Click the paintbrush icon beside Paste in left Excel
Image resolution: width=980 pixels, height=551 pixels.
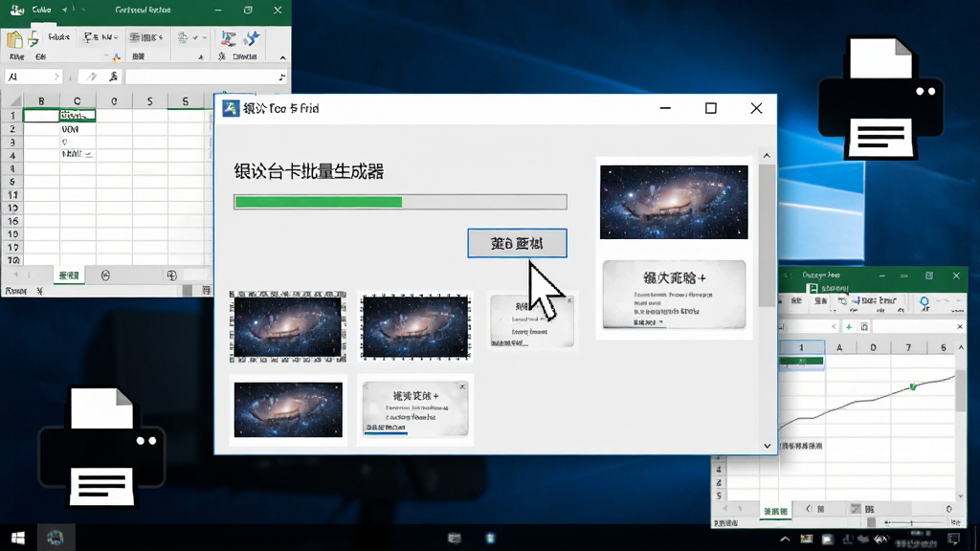[x=33, y=38]
